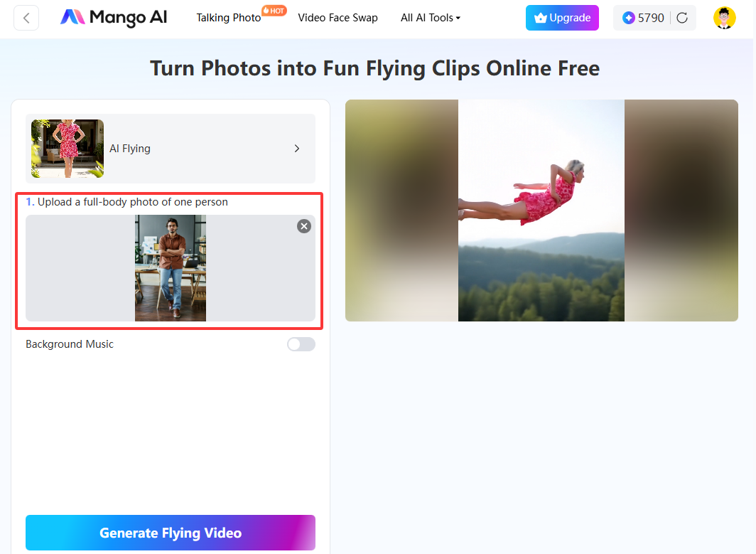This screenshot has width=756, height=554.
Task: Click the chevron next to AI Flying
Action: pos(297,149)
